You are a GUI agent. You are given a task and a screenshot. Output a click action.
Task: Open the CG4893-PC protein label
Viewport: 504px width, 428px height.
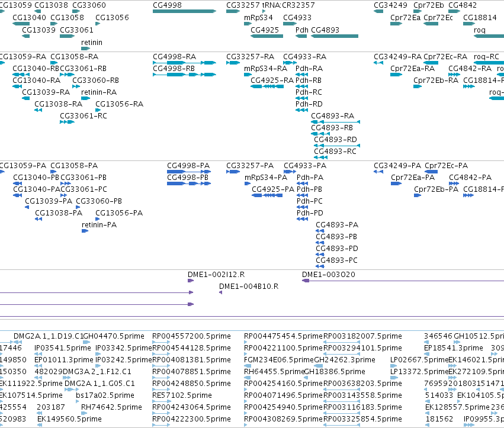pos(336,260)
